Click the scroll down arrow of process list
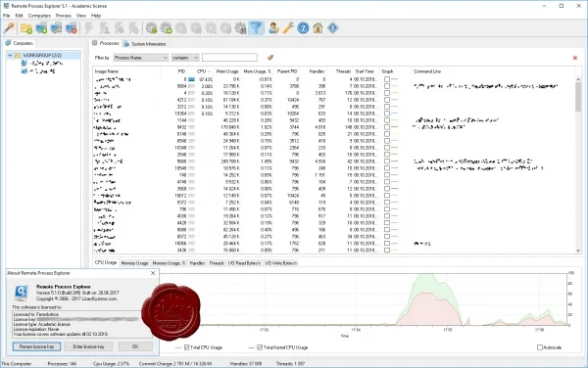Screen dimensions: 588x368 578,251
